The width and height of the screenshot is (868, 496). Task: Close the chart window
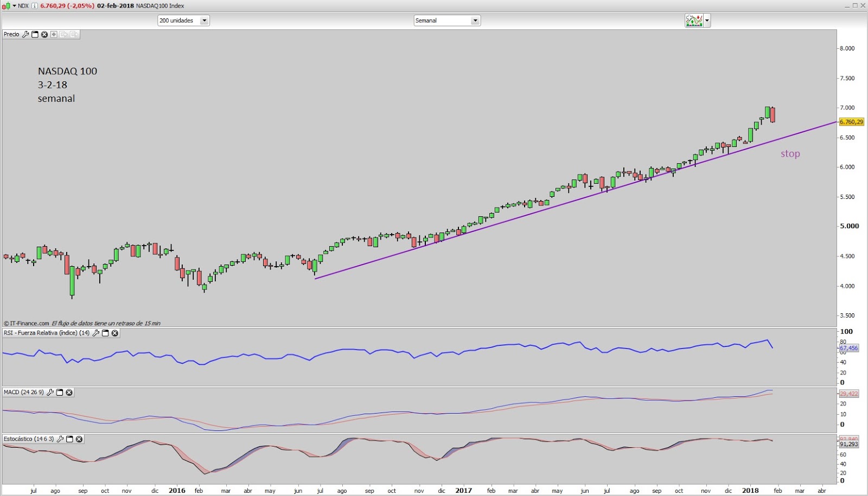[x=863, y=5]
